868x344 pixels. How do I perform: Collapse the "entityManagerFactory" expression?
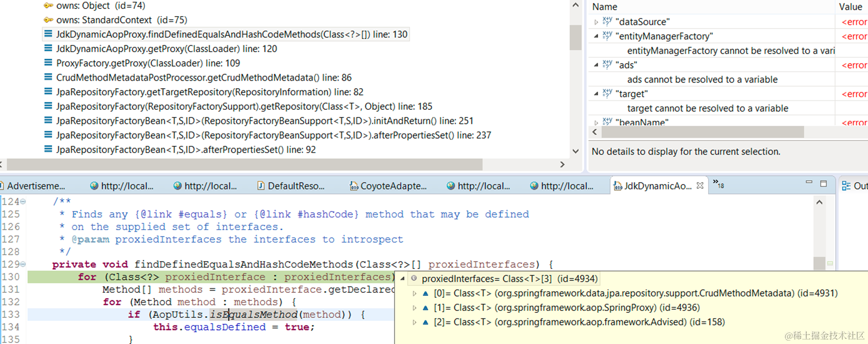click(x=596, y=36)
